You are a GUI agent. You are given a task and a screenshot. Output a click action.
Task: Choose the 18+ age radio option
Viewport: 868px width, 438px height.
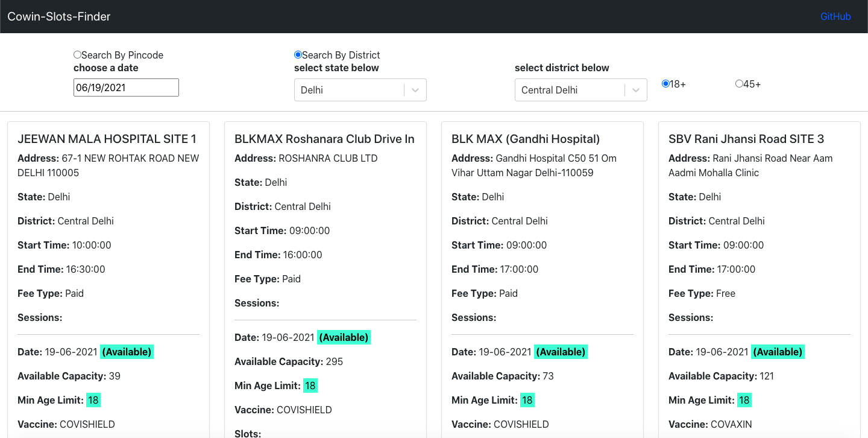pyautogui.click(x=665, y=84)
